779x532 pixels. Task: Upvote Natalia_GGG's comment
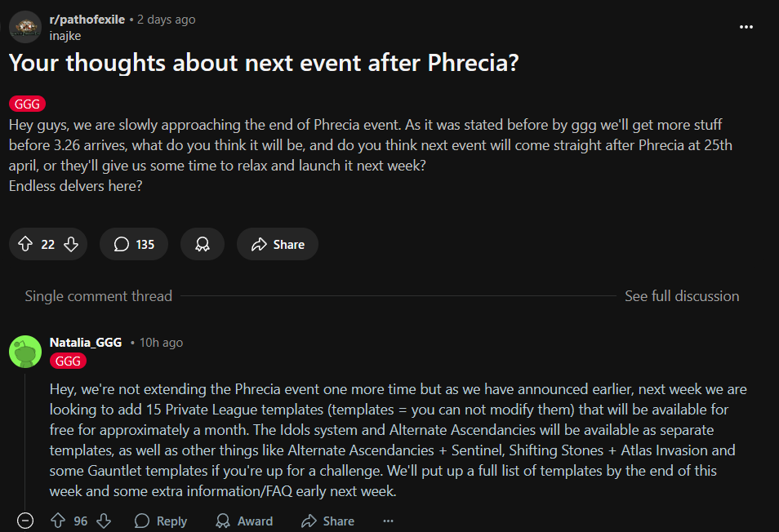58,521
